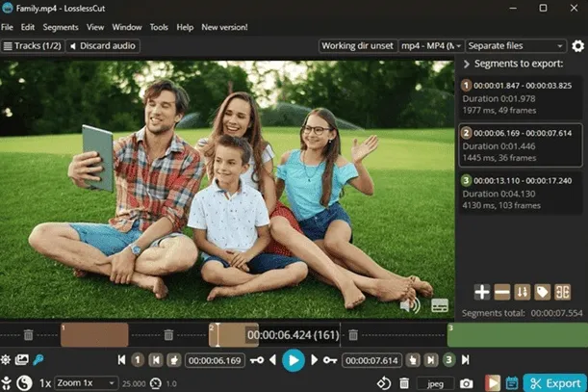
Task: Toggle the subtitle overlay icon on video
Action: [x=440, y=305]
